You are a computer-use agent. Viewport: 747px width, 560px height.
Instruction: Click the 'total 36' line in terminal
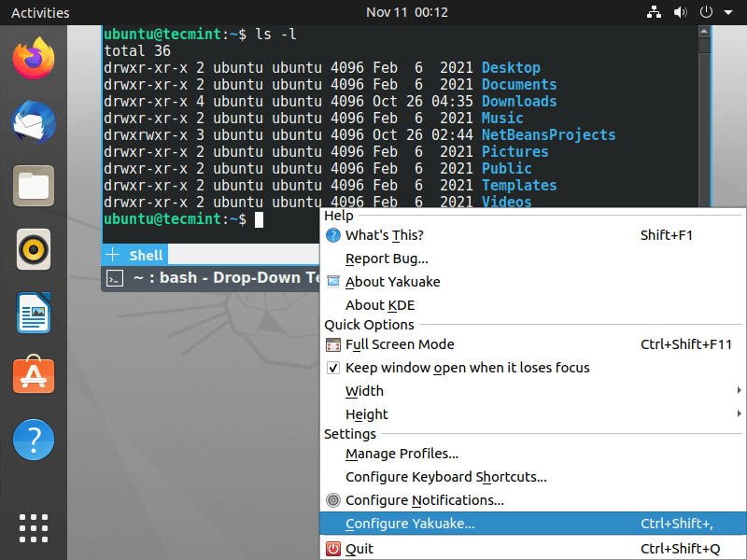coord(137,51)
